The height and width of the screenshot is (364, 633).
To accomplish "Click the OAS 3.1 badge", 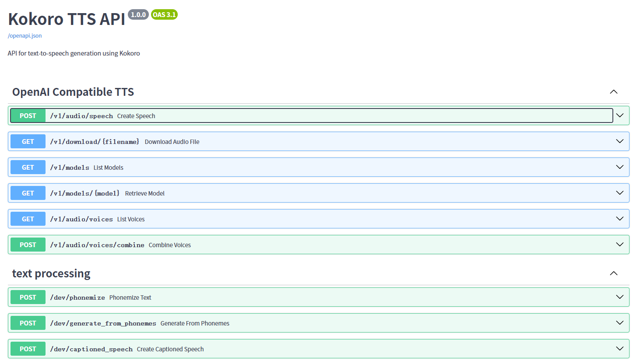I will [x=164, y=14].
